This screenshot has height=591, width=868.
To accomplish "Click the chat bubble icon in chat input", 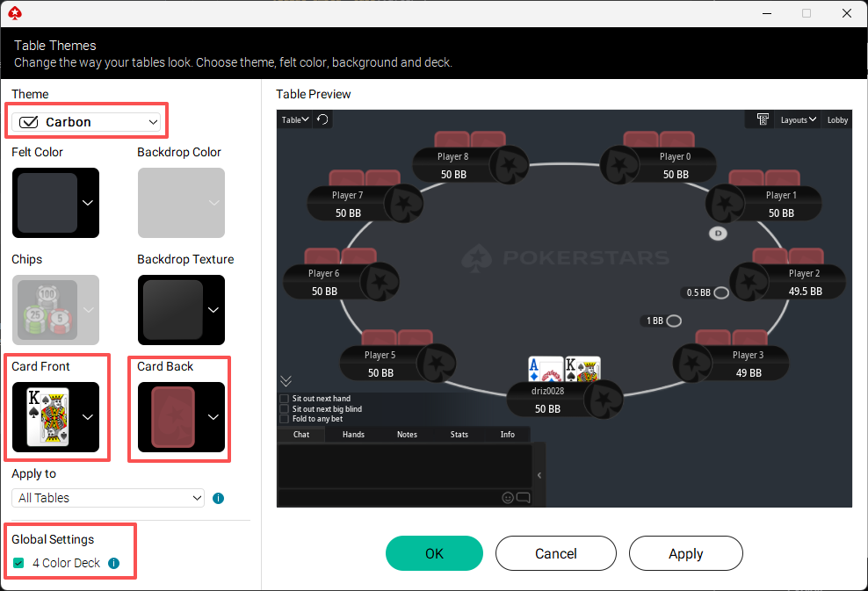I will [x=523, y=498].
